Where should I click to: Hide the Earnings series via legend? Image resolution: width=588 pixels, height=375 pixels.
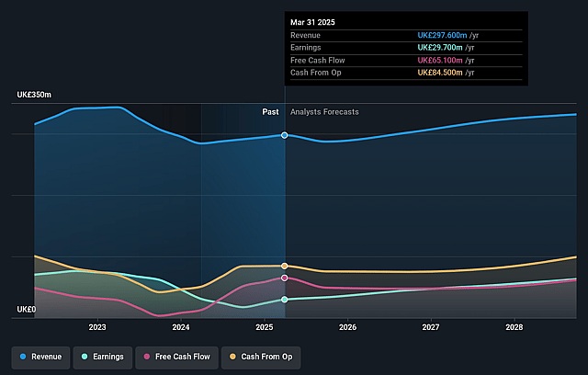102,356
